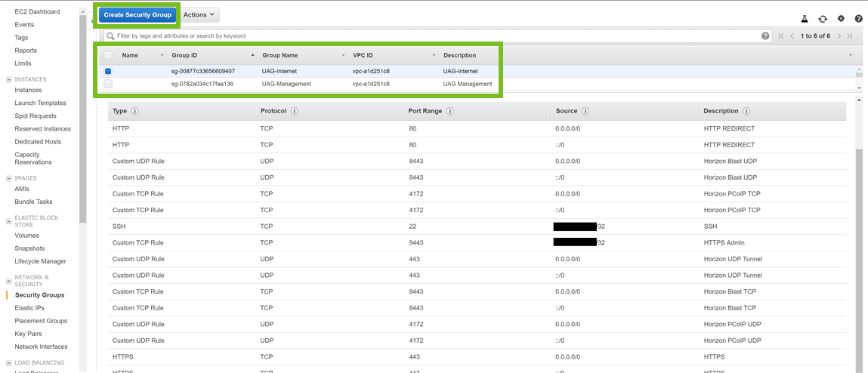Go to the Instances page
This screenshot has height=373, width=868.
pyautogui.click(x=28, y=90)
